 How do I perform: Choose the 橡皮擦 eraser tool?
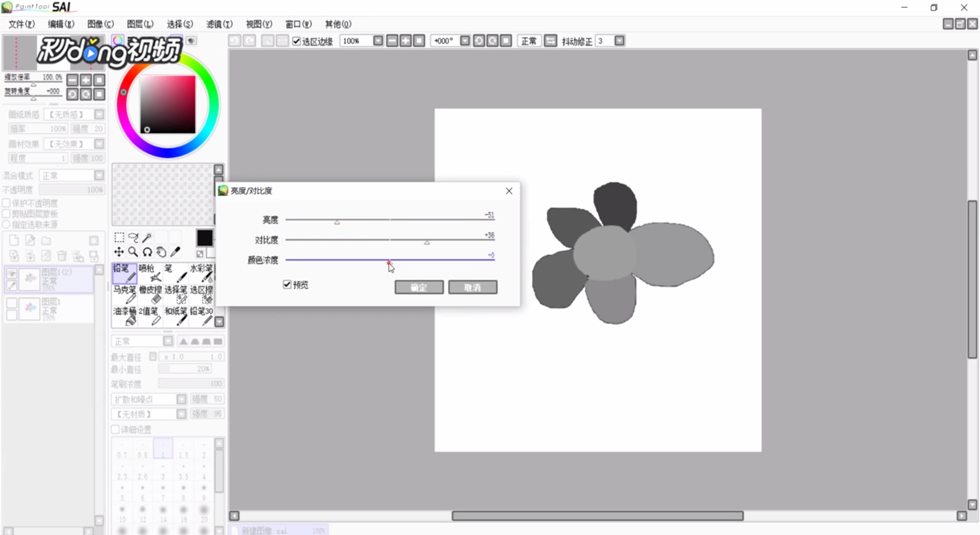(150, 295)
